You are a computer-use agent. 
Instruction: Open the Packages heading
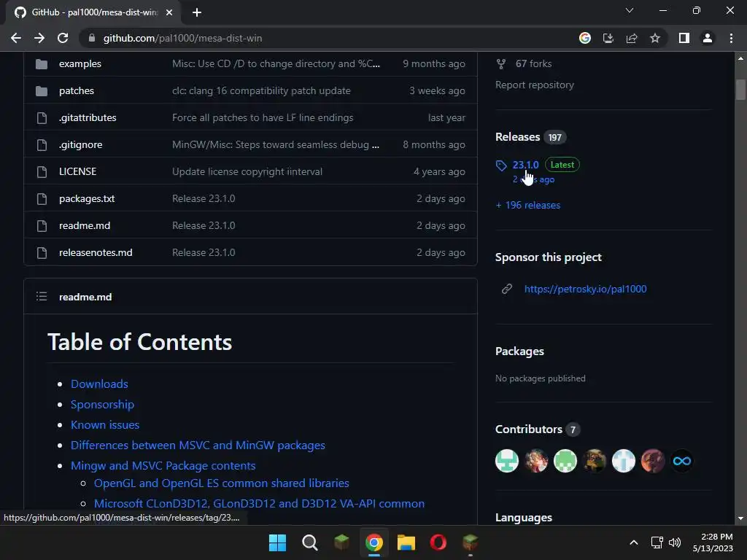[519, 351]
